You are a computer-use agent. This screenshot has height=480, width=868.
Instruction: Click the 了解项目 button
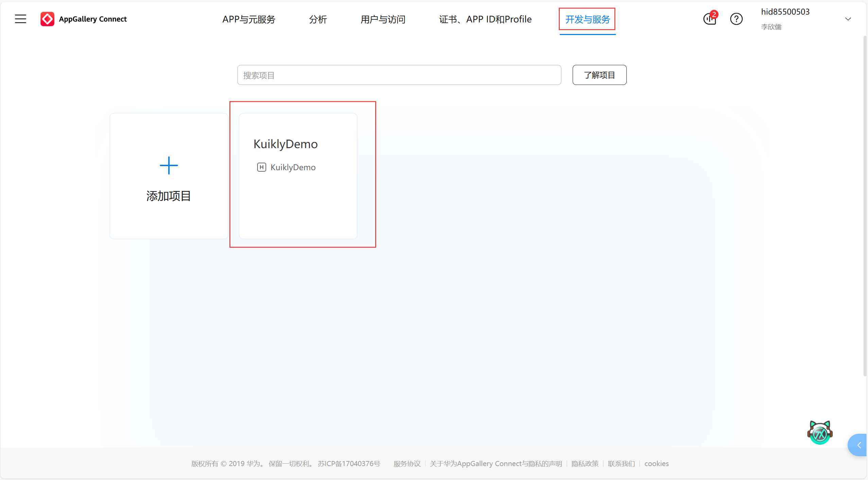pyautogui.click(x=599, y=75)
